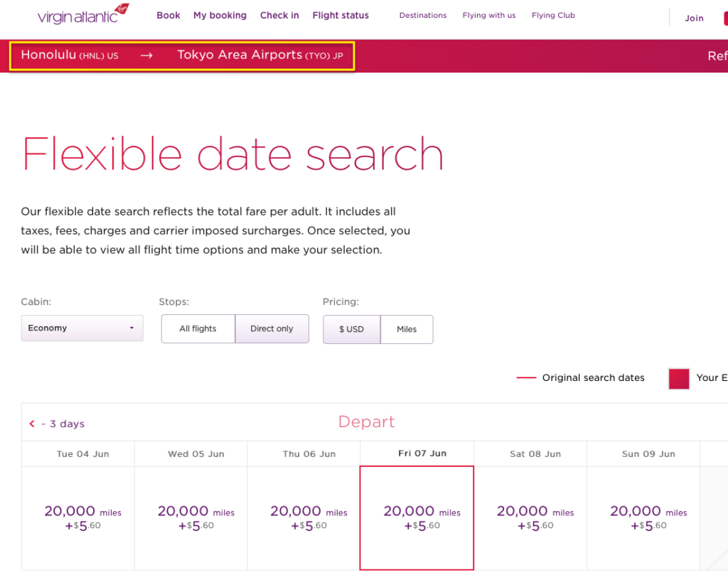Select Direct only stops option
This screenshot has height=585, width=728.
click(272, 328)
